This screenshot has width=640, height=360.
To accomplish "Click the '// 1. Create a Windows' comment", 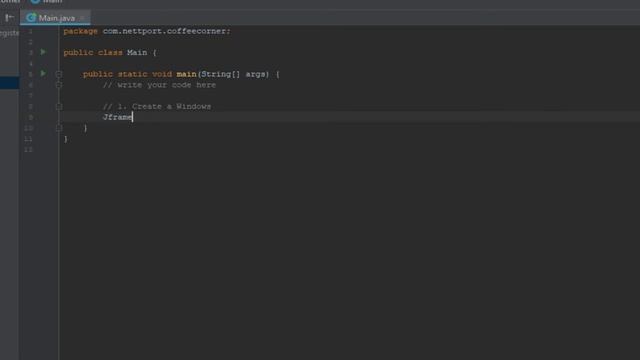I will click(x=157, y=106).
